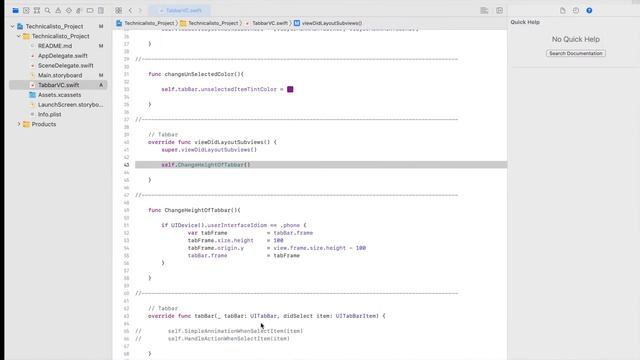The image size is (640, 360).
Task: Select TabbarVC.swift in the navigator
Action: 58,85
